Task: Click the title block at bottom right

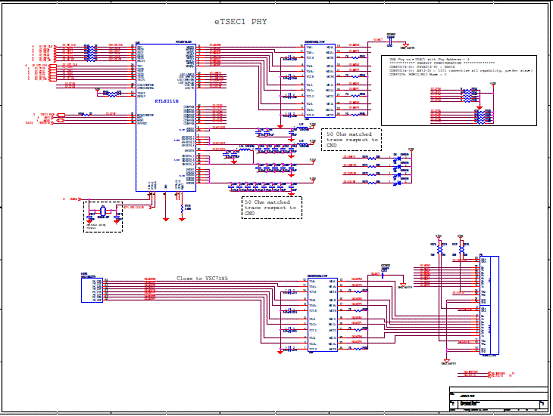Action: click(499, 399)
